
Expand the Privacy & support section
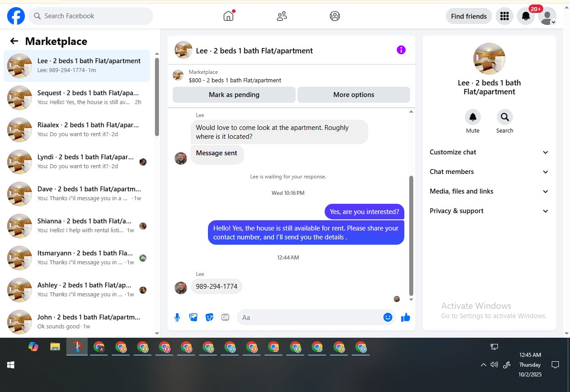(489, 211)
